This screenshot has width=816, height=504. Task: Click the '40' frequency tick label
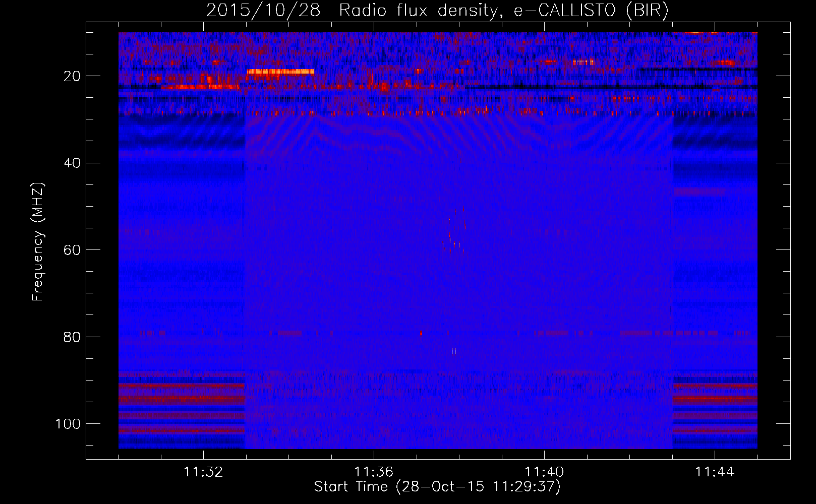[x=73, y=163]
